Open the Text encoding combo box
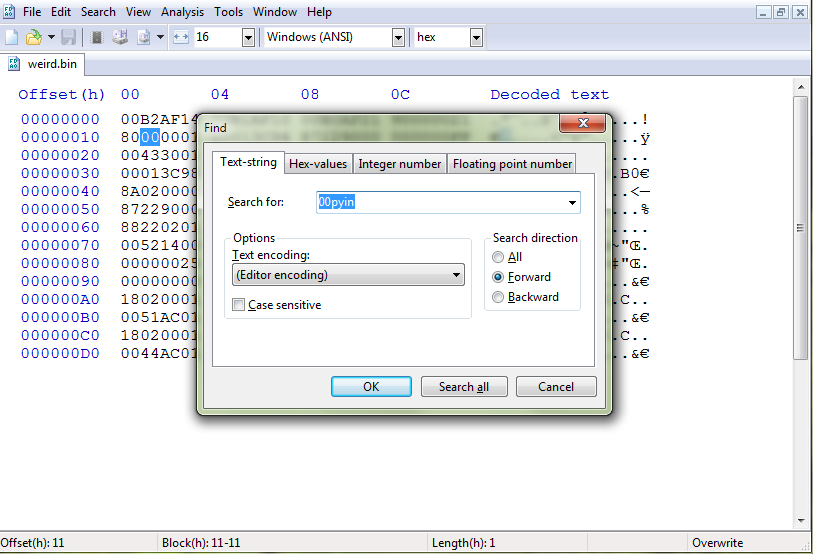 pos(348,275)
